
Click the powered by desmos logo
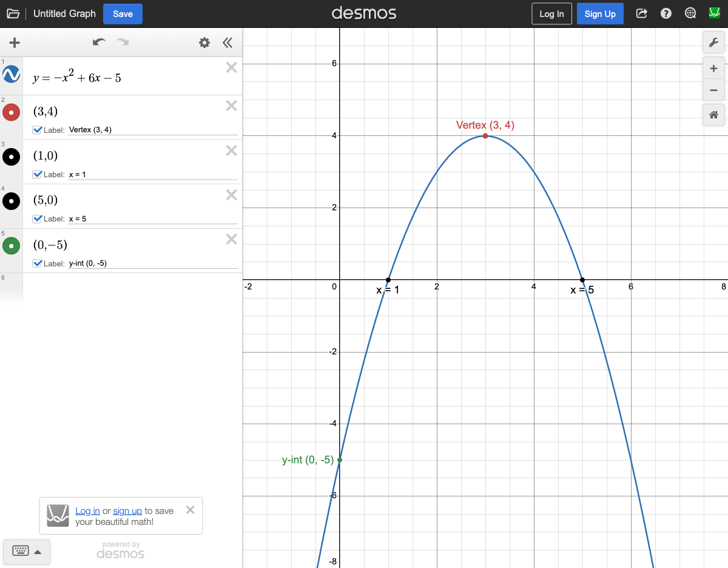click(121, 550)
